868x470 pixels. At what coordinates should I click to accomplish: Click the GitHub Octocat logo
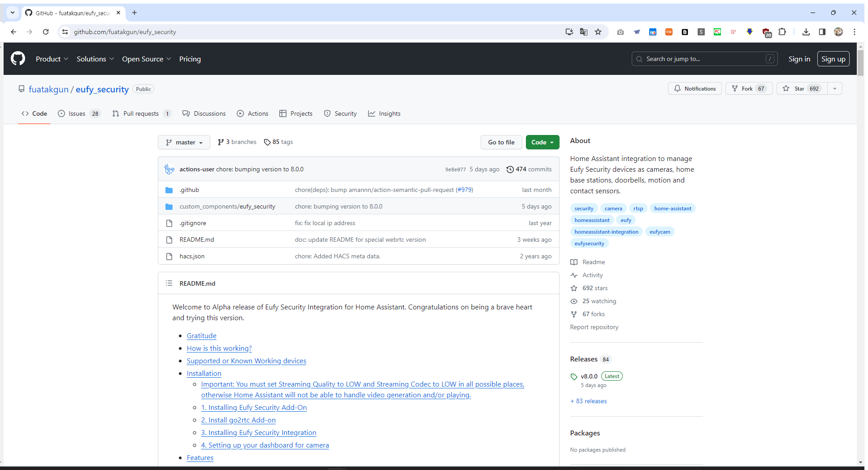(x=18, y=59)
